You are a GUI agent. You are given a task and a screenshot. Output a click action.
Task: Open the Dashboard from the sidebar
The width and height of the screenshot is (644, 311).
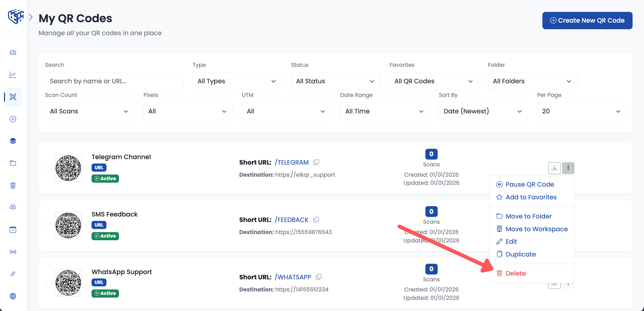tap(13, 53)
